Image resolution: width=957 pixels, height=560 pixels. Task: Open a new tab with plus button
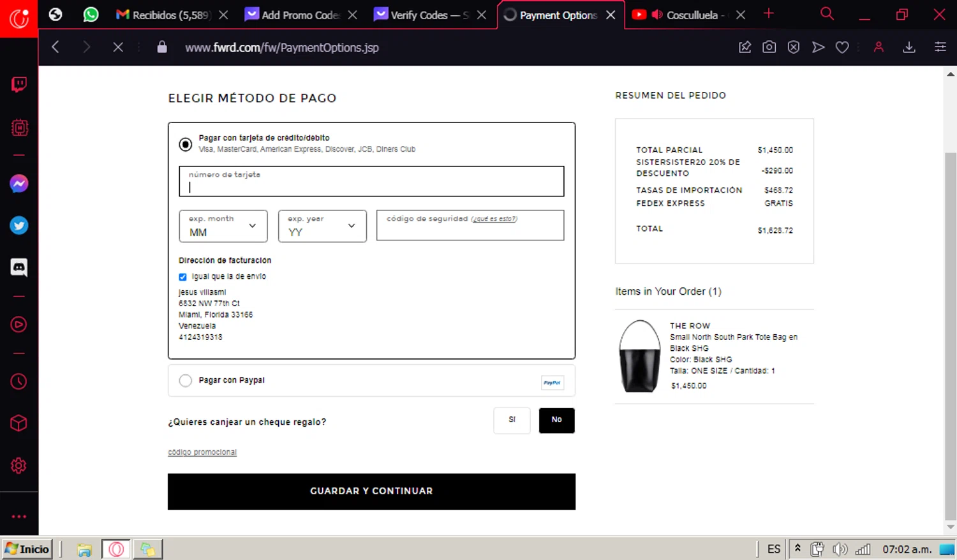769,13
